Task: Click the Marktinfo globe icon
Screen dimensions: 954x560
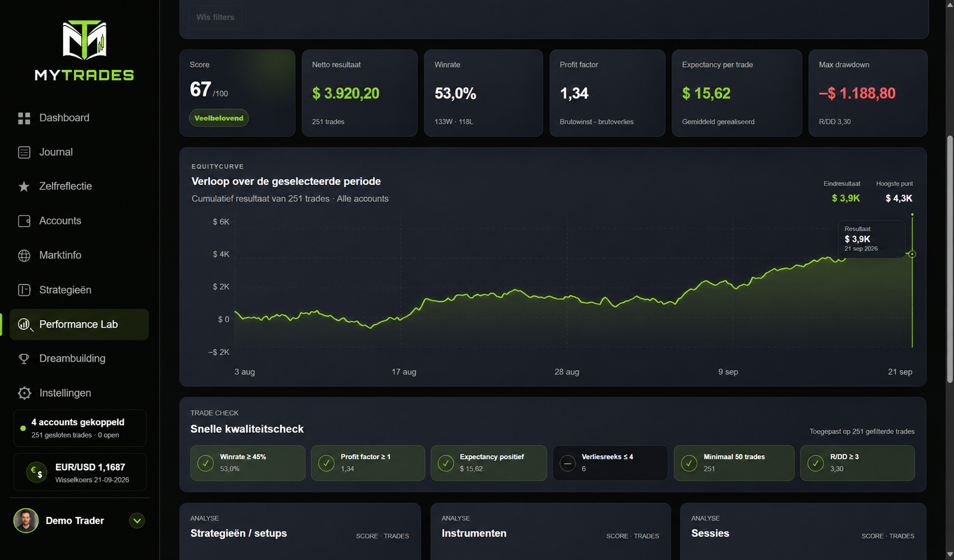Action: coord(24,255)
